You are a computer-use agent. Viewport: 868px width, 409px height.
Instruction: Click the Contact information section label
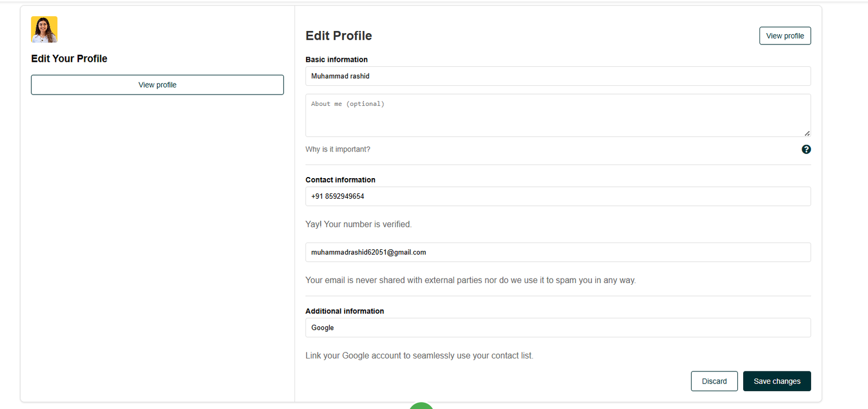(x=340, y=180)
